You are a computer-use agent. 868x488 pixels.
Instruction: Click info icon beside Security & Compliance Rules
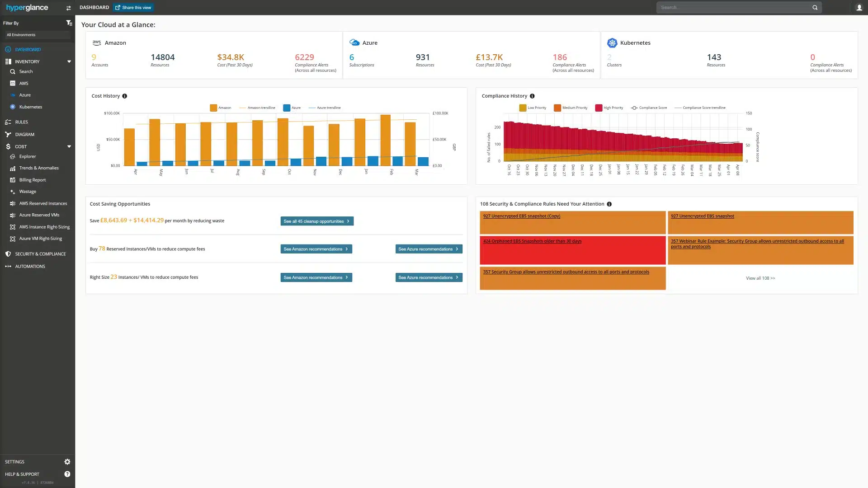[x=609, y=204]
